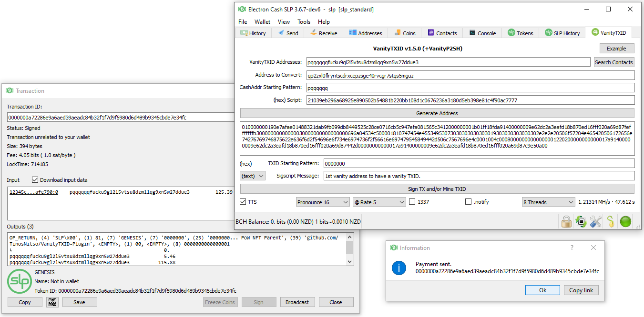644x317 pixels.
Task: Broadcast the signed transaction
Action: [x=297, y=302]
